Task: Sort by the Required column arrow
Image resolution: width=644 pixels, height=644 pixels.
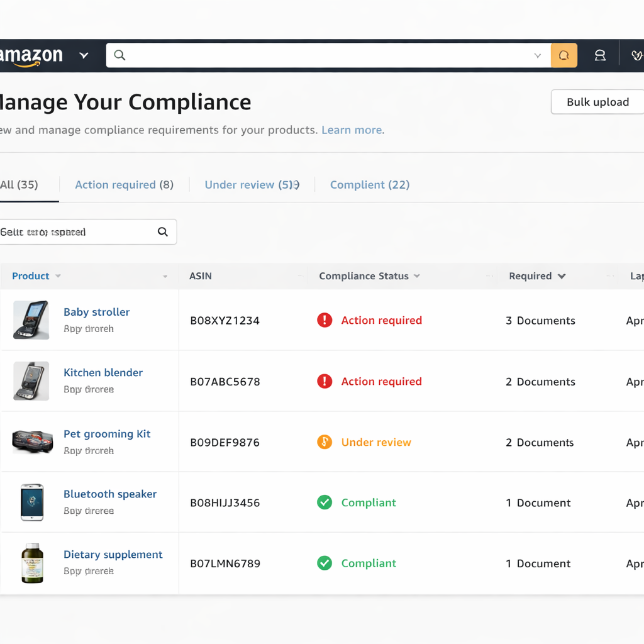Action: tap(563, 276)
